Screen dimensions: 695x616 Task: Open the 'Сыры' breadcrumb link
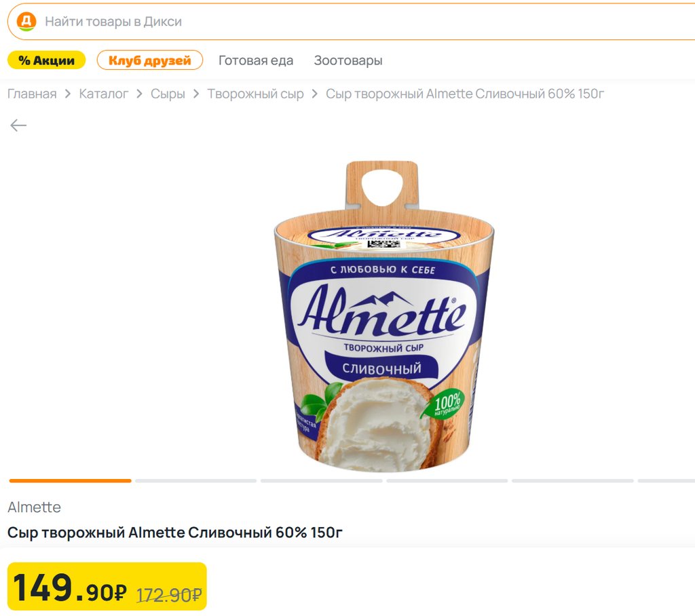click(x=168, y=94)
